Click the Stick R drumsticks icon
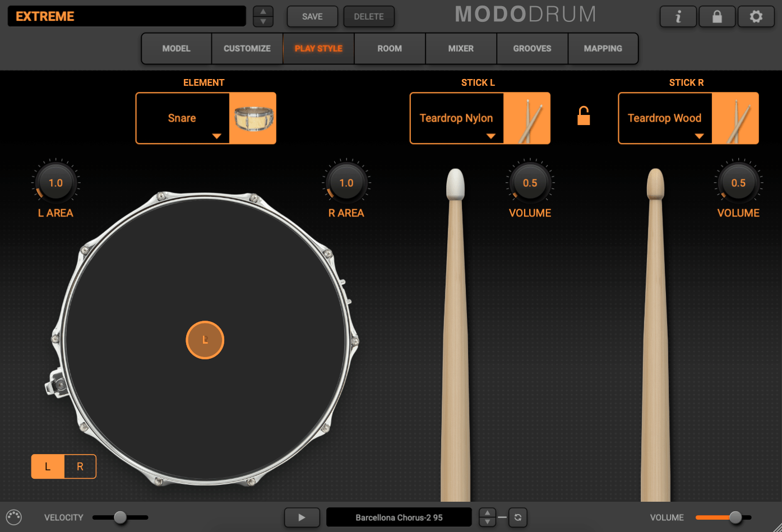 click(735, 118)
